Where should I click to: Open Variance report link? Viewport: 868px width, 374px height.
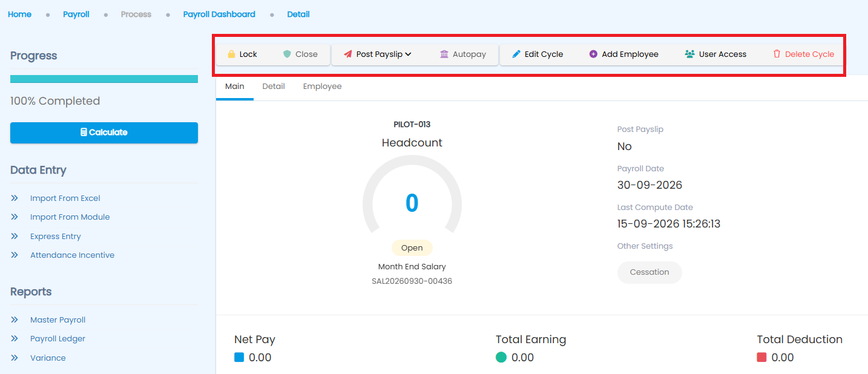[48, 358]
